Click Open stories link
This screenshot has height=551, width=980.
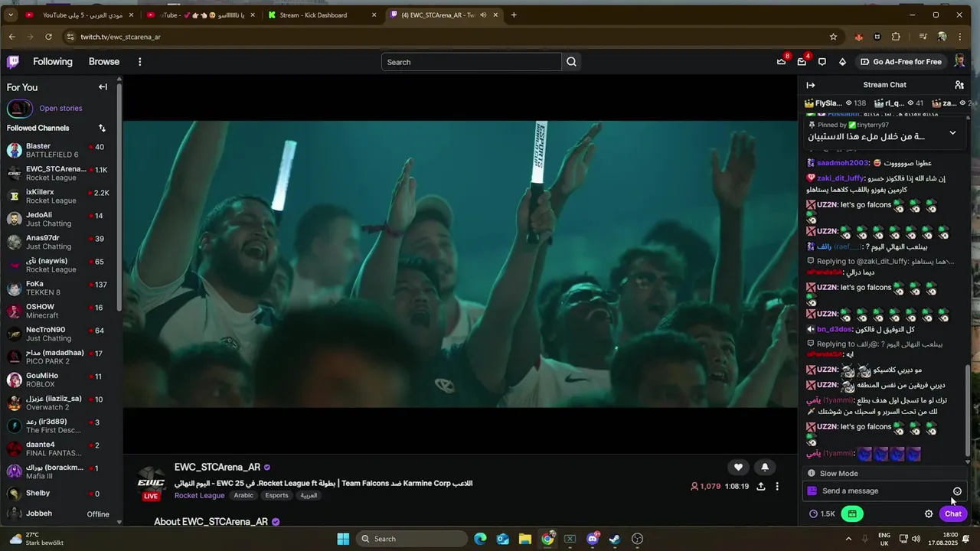[60, 109]
